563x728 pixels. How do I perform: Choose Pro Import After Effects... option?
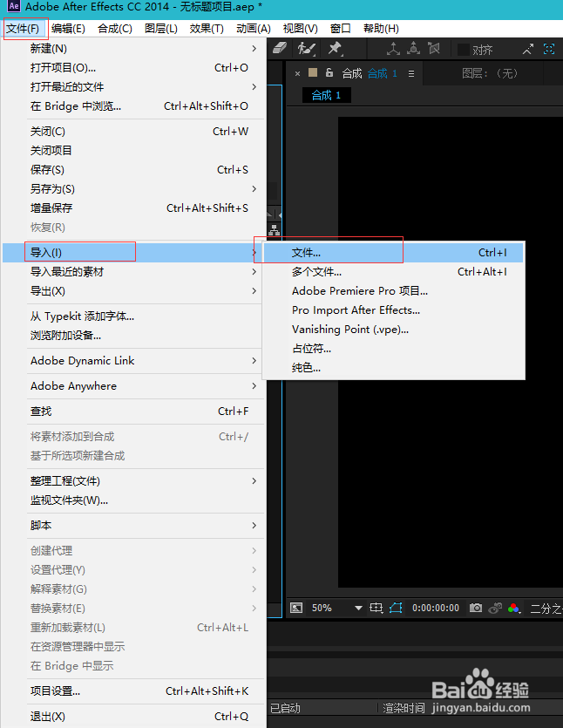[394, 310]
